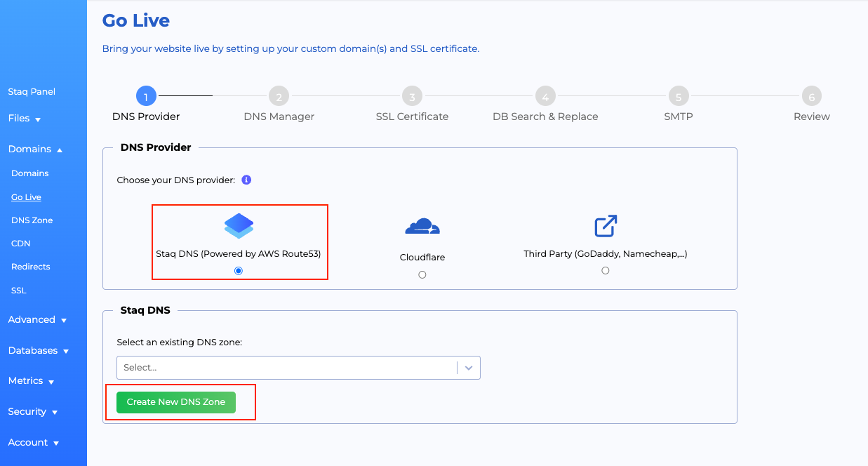Select the Third Party radio button

pyautogui.click(x=606, y=270)
